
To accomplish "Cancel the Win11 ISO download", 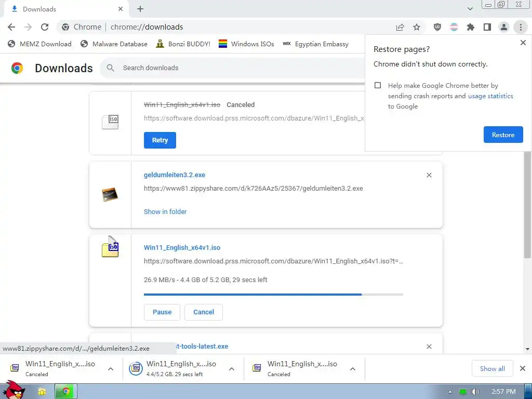I will click(204, 312).
